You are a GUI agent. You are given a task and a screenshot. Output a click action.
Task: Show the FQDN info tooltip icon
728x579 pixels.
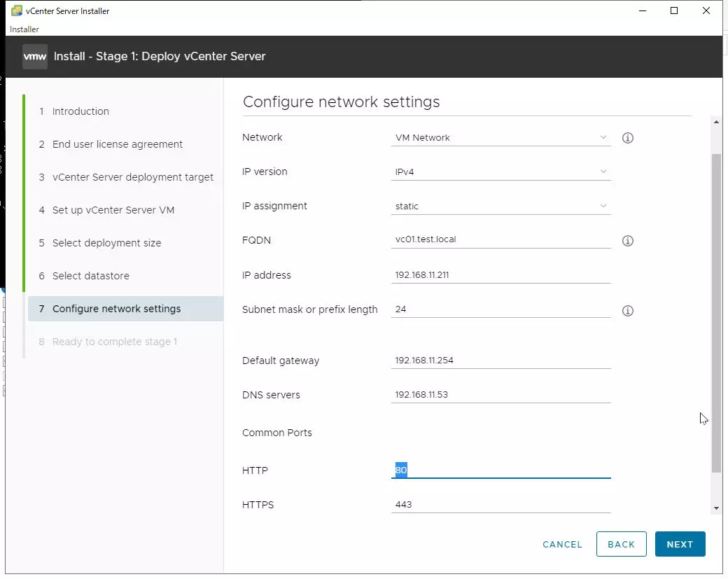[627, 241]
